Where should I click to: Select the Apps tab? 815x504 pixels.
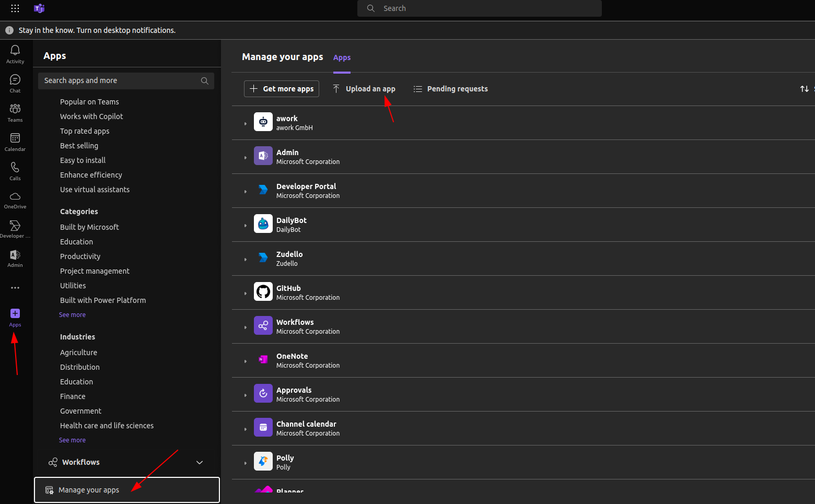pos(342,57)
